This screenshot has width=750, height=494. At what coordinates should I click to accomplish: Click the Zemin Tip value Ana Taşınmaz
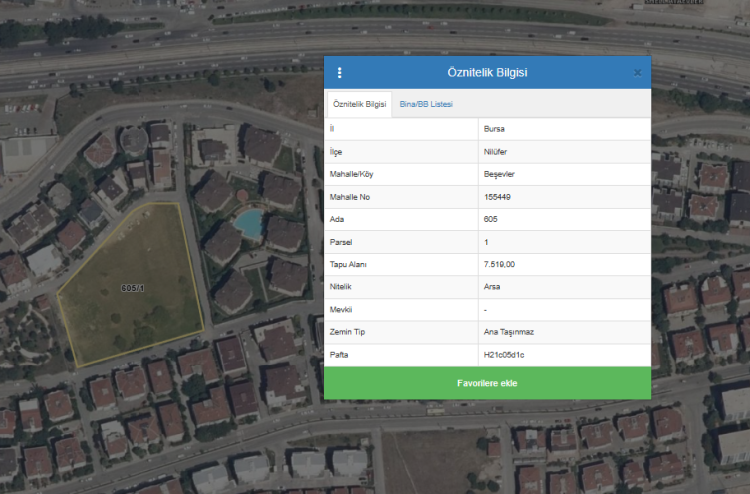[507, 332]
